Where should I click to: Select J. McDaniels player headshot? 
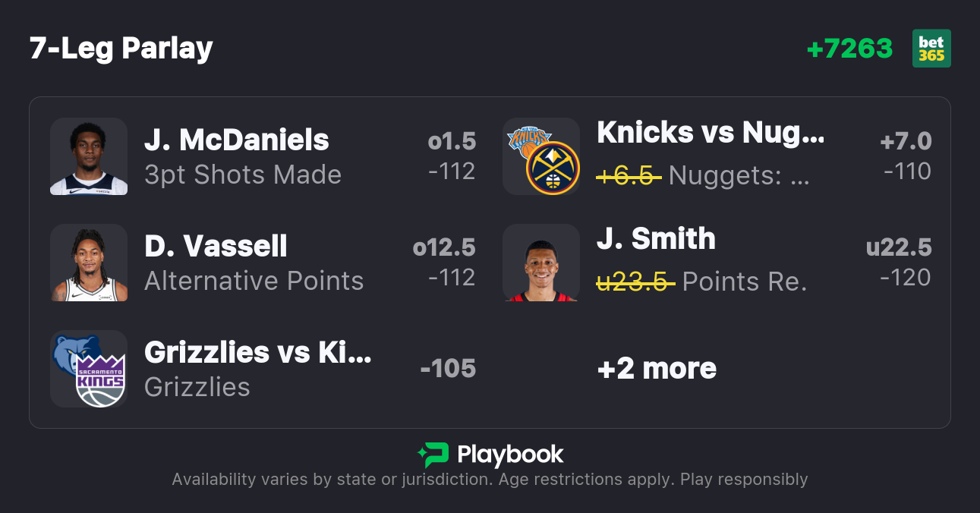point(89,156)
